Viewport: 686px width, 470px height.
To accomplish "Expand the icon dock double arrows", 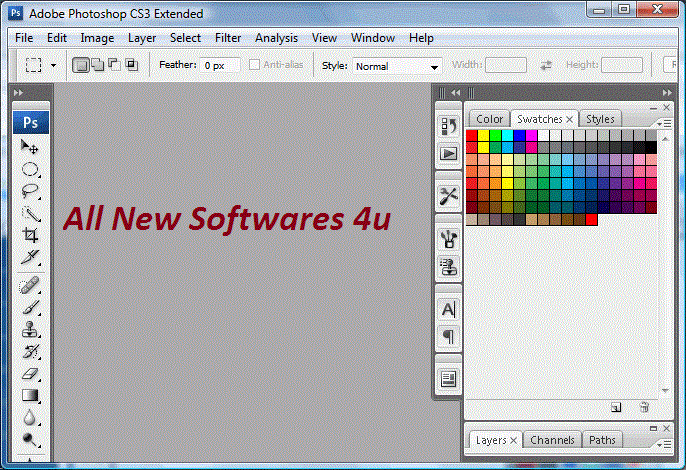I will 455,93.
